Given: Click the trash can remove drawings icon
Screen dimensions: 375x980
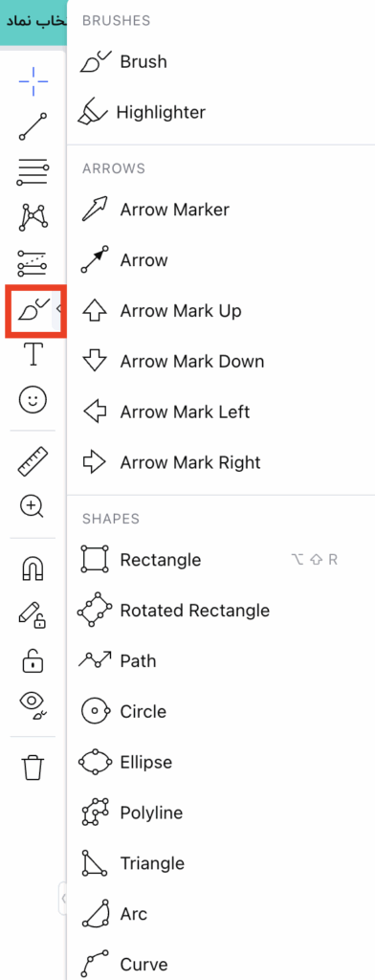Looking at the screenshot, I should pyautogui.click(x=33, y=768).
